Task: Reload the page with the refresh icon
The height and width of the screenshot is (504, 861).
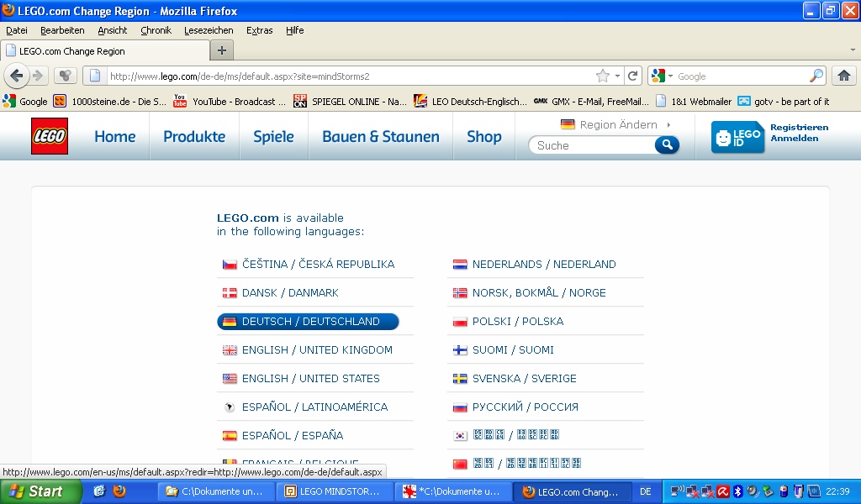Action: coord(632,76)
